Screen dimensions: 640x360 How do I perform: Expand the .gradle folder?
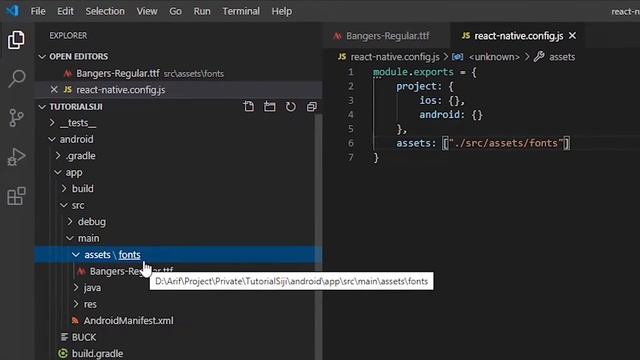tap(58, 156)
